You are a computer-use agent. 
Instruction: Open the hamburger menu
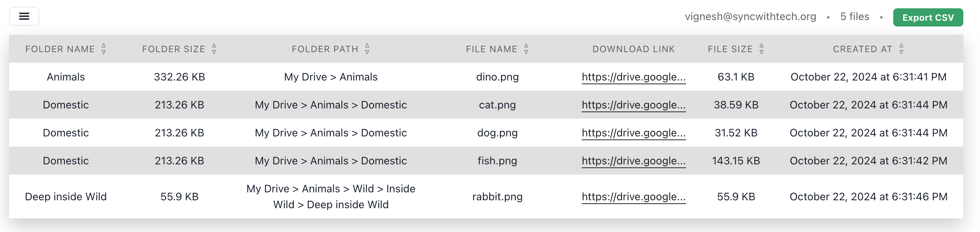(x=24, y=16)
